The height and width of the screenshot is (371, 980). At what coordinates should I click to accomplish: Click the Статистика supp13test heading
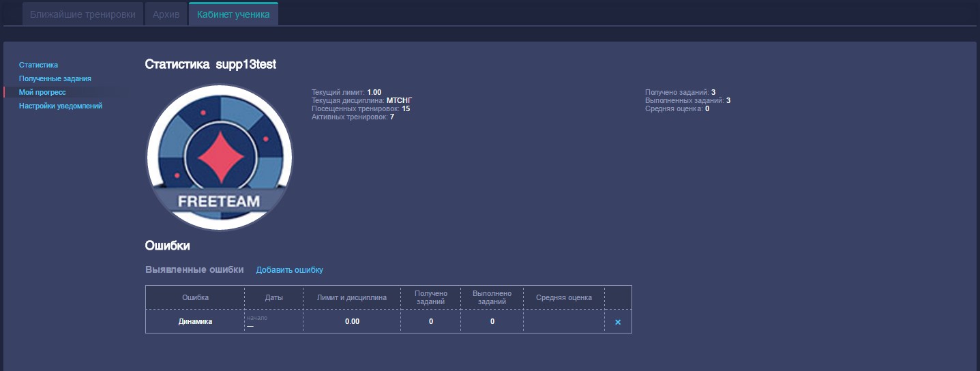tap(211, 64)
